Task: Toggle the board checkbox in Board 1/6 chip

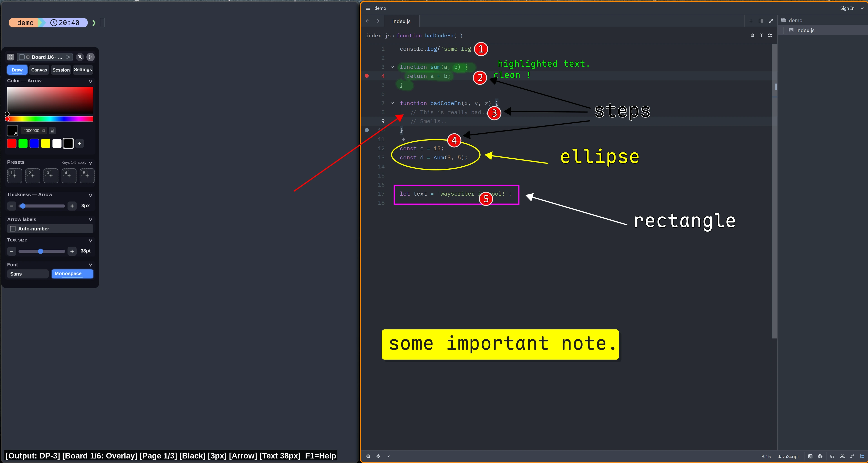Action: pyautogui.click(x=22, y=57)
